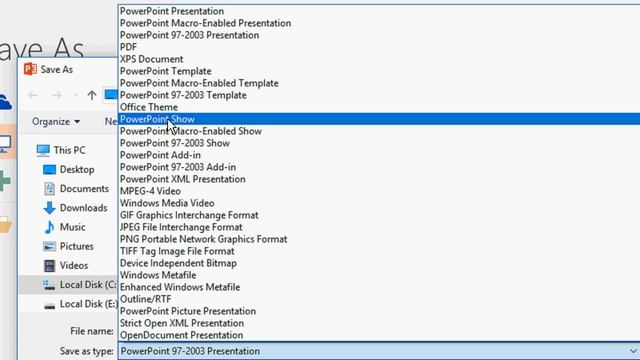Go up one folder level
This screenshot has height=360, width=640.
[92, 96]
